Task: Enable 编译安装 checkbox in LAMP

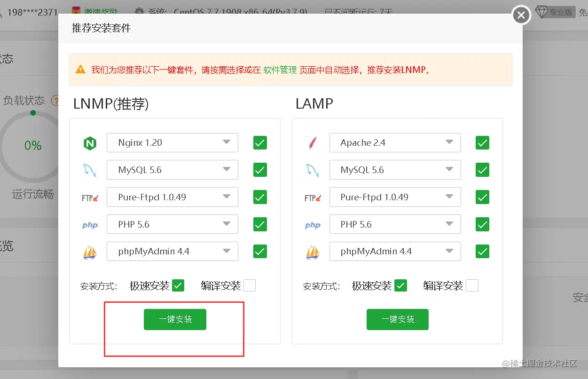Action: (x=472, y=285)
